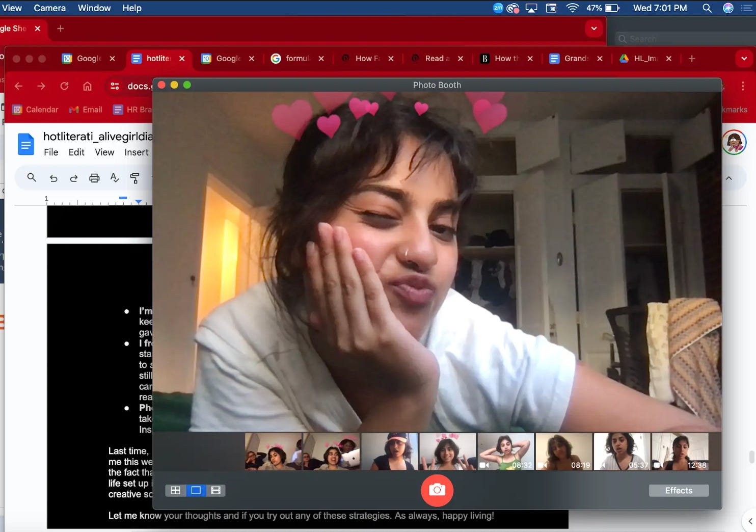Open search within the Google Doc
This screenshot has height=532, width=756.
32,177
